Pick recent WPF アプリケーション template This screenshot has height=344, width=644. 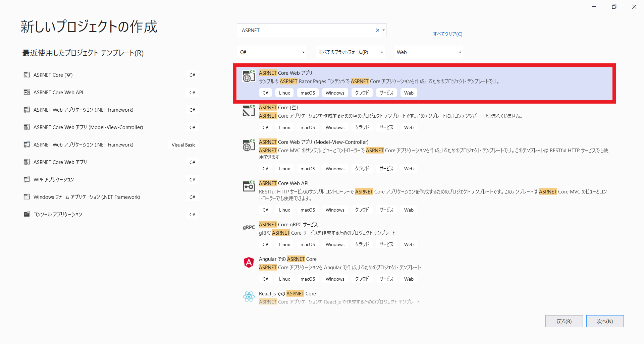[54, 179]
